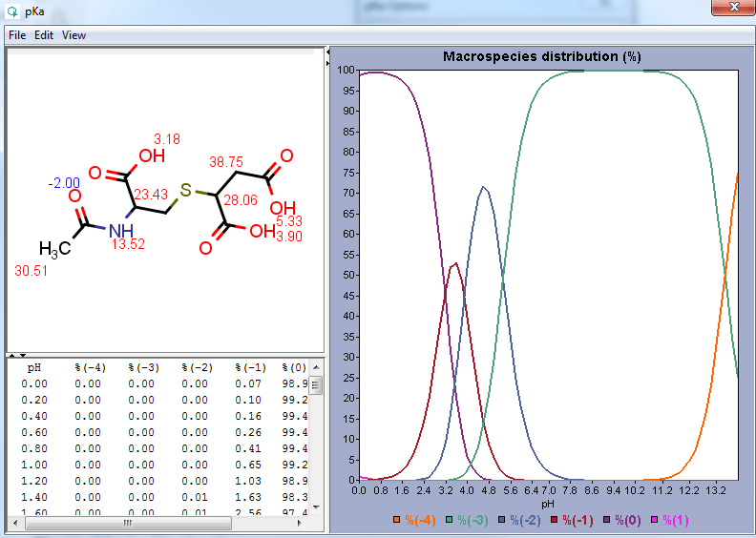Click the %(-1) legend label
The width and height of the screenshot is (756, 538).
point(578,520)
